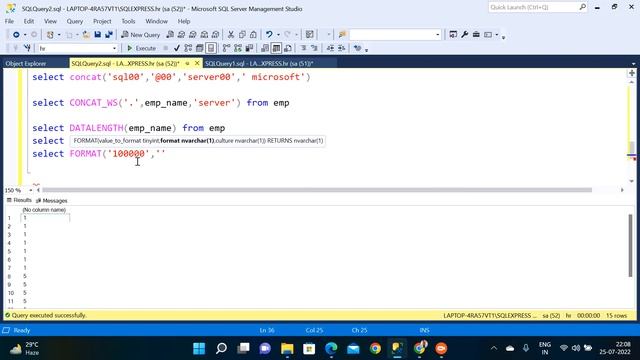Open the Query Options icon
The height and width of the screenshot is (360, 640).
pos(200,48)
